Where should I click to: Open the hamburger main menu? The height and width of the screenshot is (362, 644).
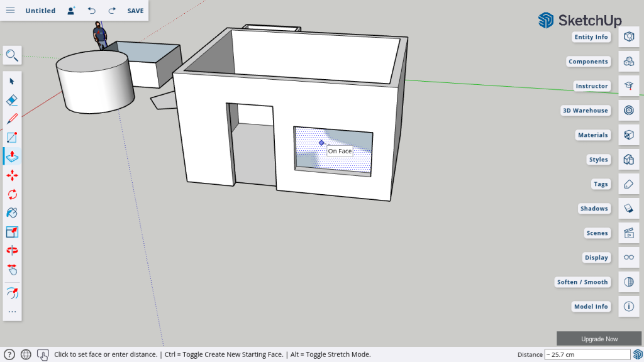11,11
